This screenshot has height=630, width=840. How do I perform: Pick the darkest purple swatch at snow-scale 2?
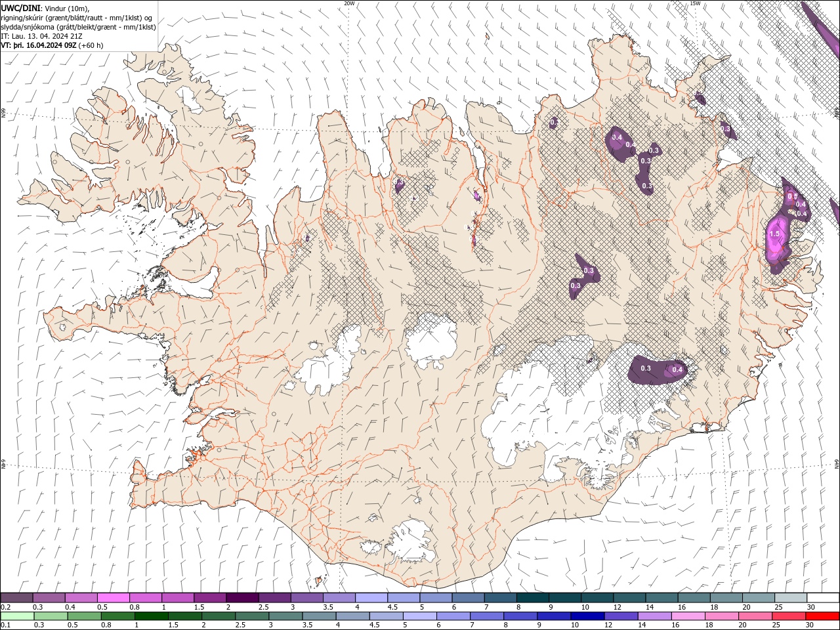241,598
